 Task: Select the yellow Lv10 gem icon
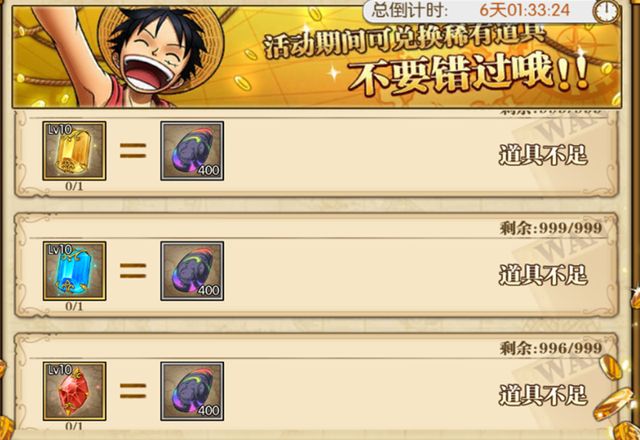point(74,151)
